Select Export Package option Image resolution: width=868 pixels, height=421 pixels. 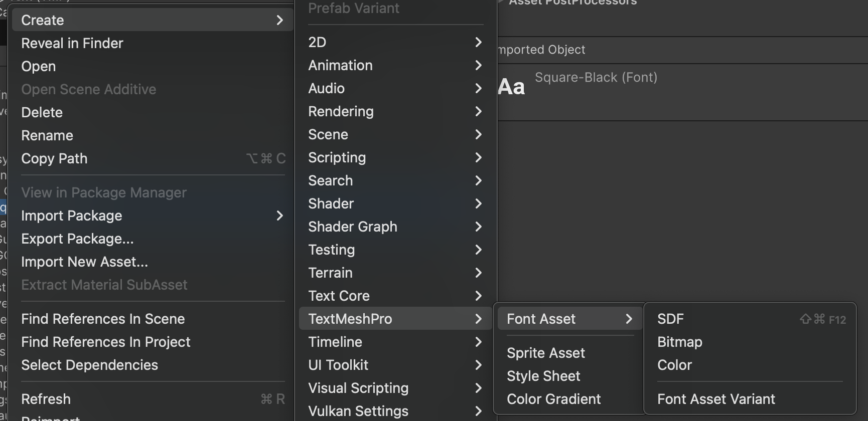coord(77,239)
